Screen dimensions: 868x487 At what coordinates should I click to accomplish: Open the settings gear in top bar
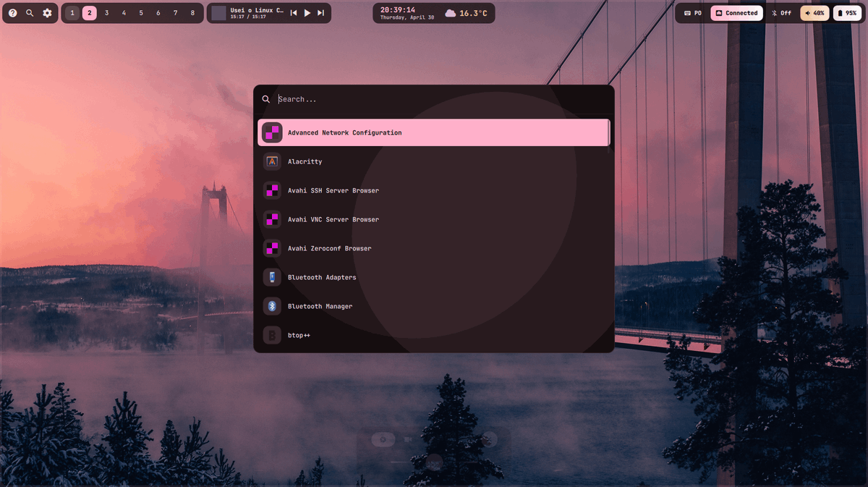point(47,13)
